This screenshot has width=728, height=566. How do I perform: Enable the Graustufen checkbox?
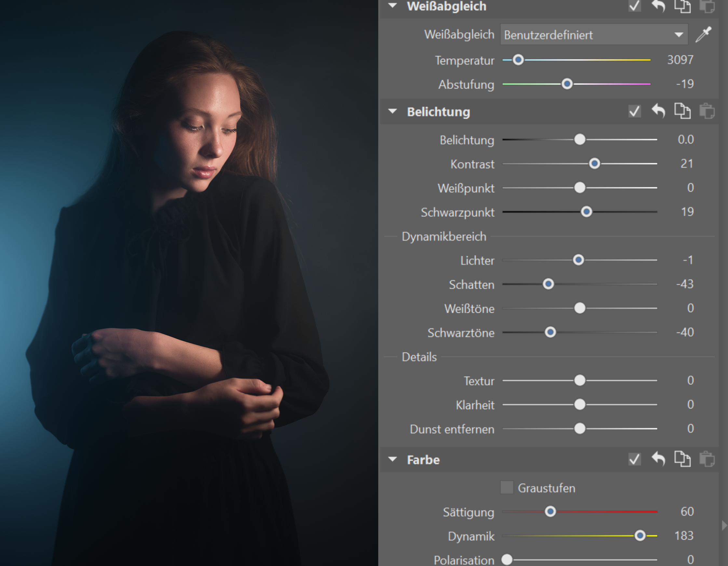click(507, 487)
